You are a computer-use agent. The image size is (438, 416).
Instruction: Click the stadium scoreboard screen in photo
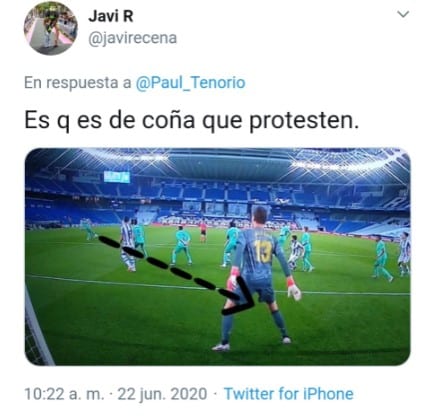(x=117, y=176)
